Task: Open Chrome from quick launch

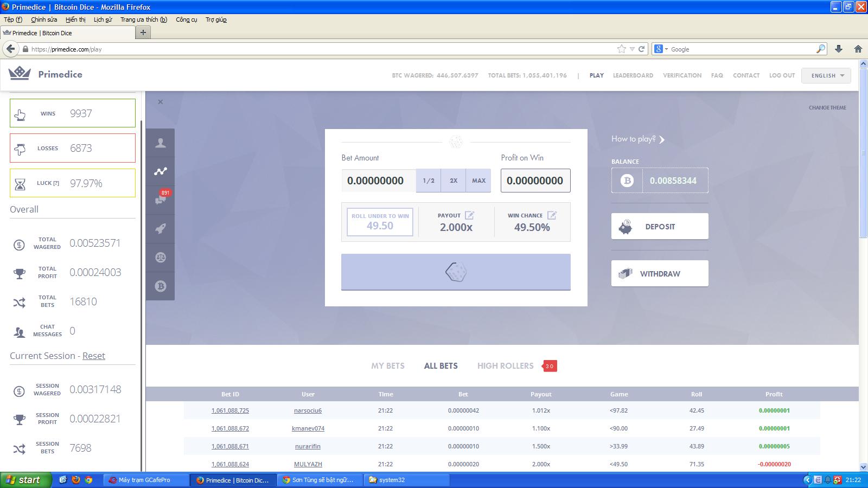Action: point(88,480)
